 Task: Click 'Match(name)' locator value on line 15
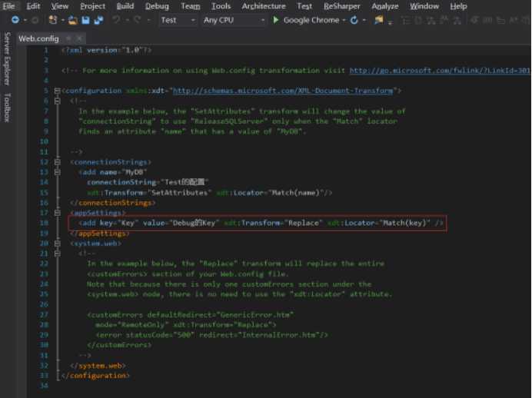pos(296,193)
